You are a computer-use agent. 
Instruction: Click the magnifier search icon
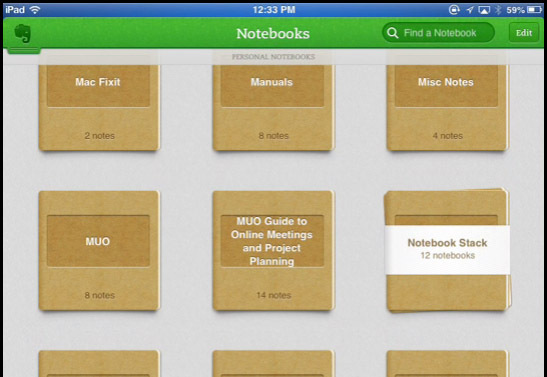click(x=392, y=33)
